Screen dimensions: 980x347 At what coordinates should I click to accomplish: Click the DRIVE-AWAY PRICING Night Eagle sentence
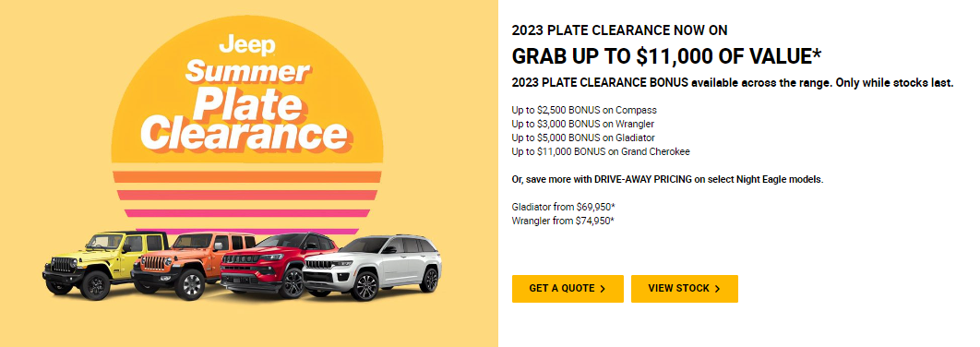[x=667, y=179]
